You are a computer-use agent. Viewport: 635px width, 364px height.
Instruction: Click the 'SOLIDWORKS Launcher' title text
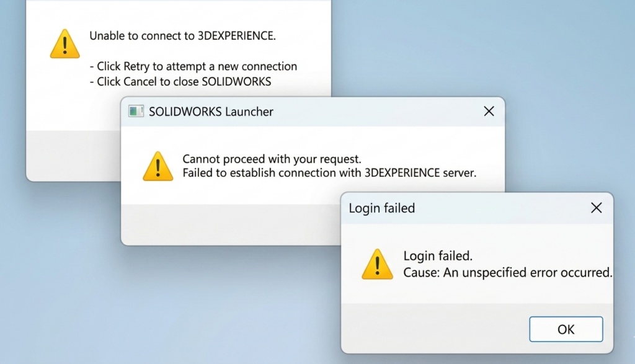(211, 112)
